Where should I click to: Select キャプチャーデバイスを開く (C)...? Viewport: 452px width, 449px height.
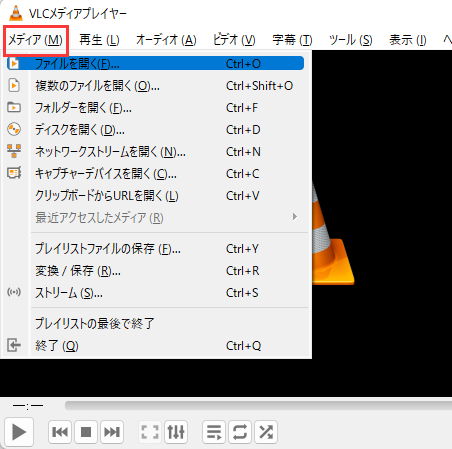click(155, 174)
